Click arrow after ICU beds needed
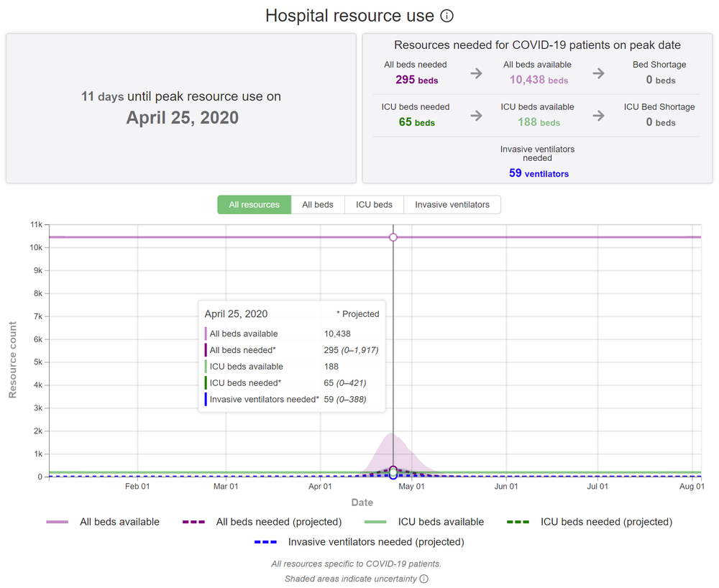 coord(476,115)
